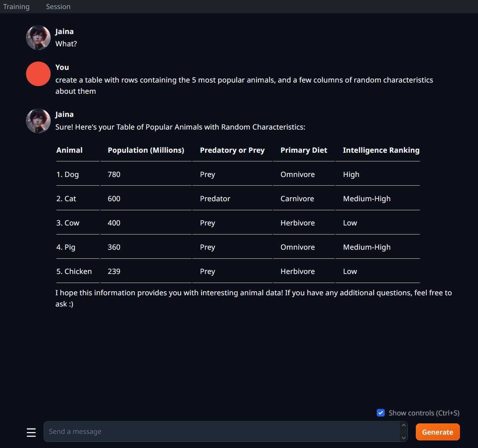Click the message box down arrow
Image resolution: width=478 pixels, height=448 pixels.
click(404, 438)
